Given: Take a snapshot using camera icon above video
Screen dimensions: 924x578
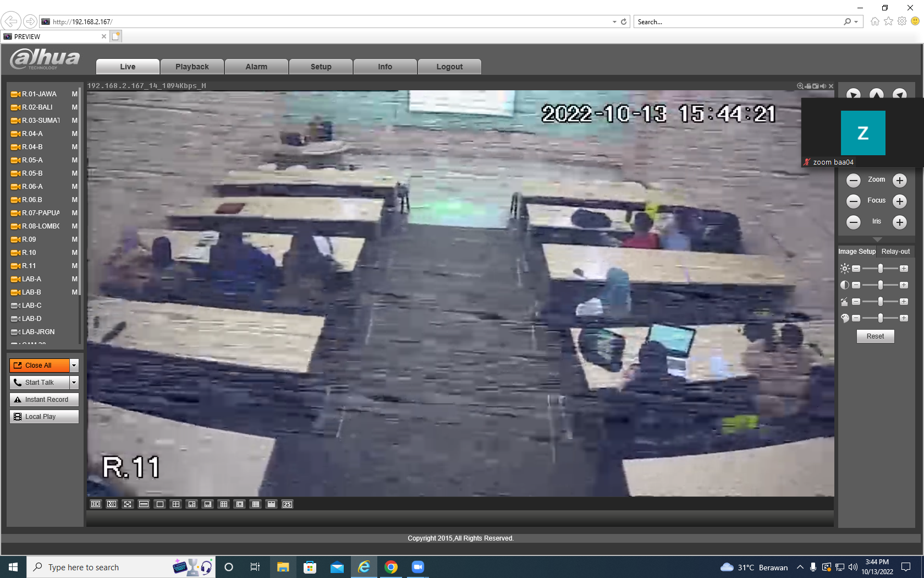Looking at the screenshot, I should pyautogui.click(x=816, y=86).
